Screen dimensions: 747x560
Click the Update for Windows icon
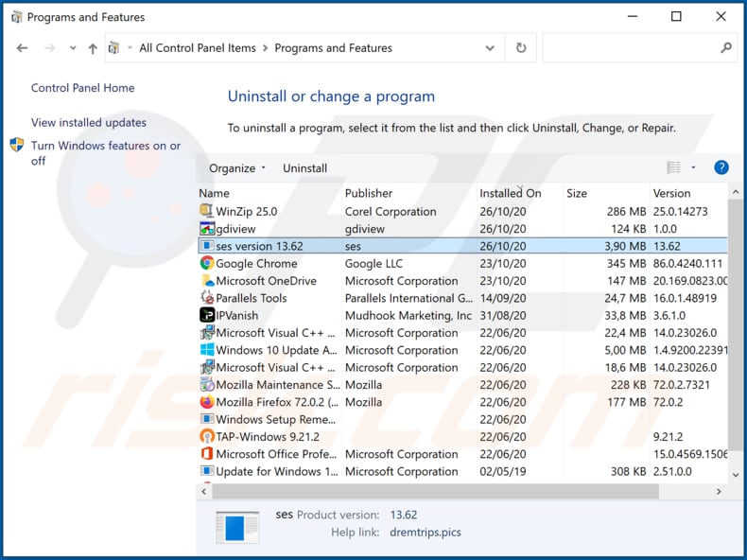207,471
